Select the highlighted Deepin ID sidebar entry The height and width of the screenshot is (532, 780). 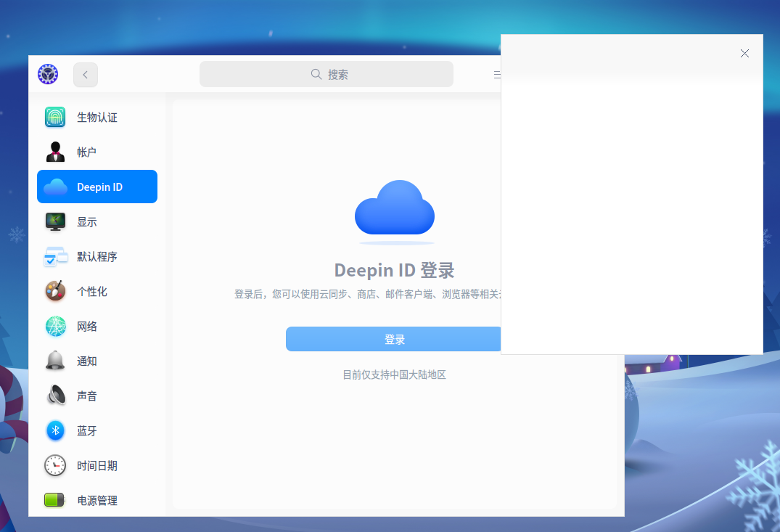point(97,187)
